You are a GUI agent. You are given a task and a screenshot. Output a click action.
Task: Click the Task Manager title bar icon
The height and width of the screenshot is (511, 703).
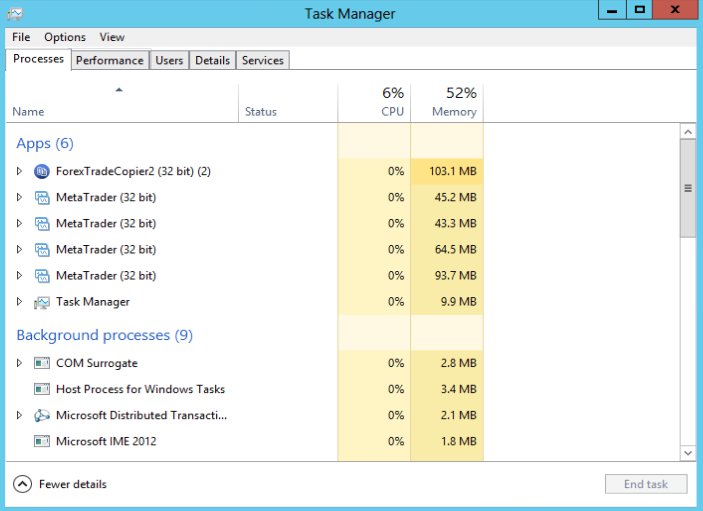point(14,14)
